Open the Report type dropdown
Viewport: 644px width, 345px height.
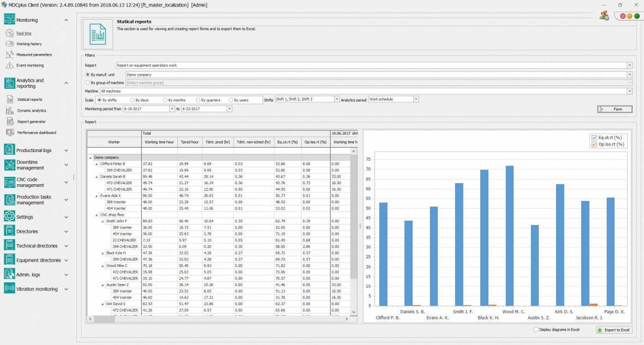point(629,65)
